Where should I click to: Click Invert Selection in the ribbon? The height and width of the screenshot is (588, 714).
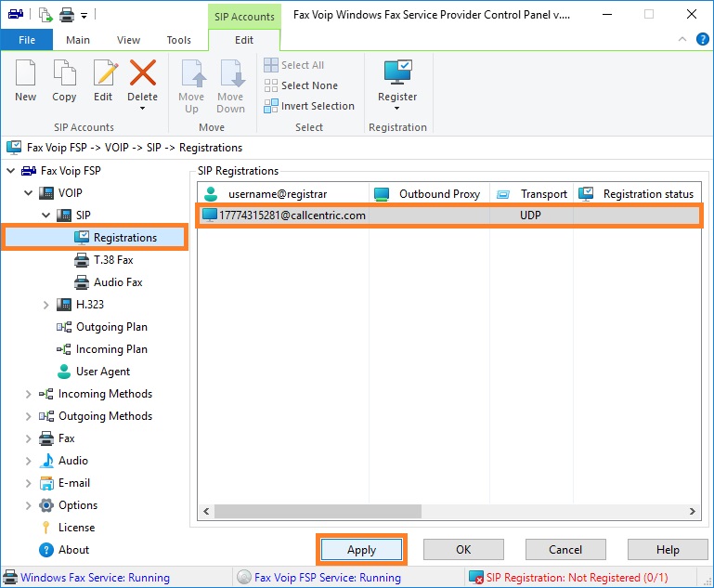(309, 106)
